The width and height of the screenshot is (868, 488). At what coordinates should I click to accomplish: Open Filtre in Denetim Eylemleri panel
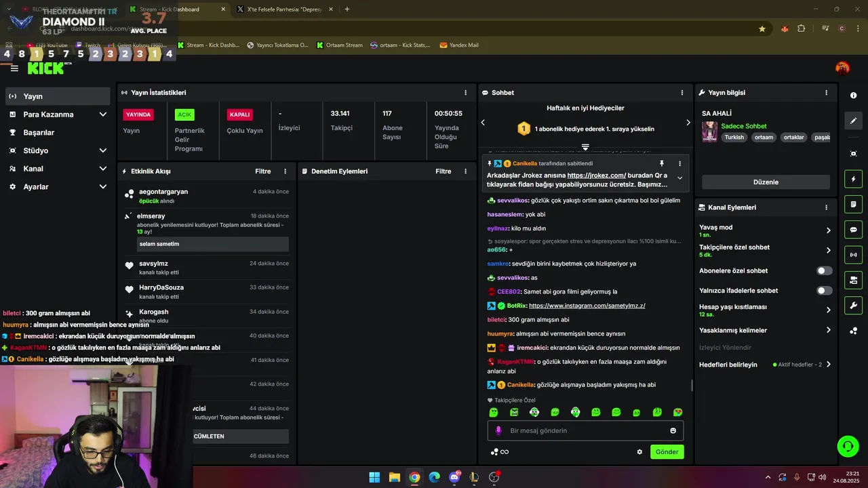[443, 171]
